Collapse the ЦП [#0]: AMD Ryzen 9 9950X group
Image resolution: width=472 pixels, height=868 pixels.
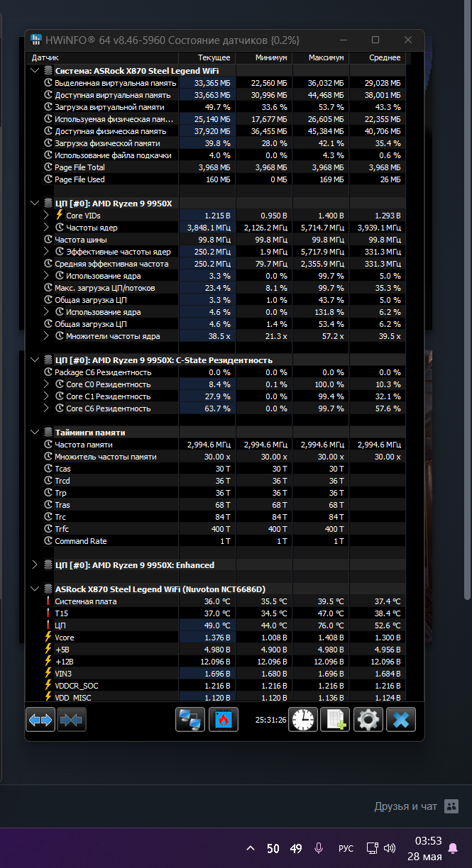pyautogui.click(x=35, y=204)
